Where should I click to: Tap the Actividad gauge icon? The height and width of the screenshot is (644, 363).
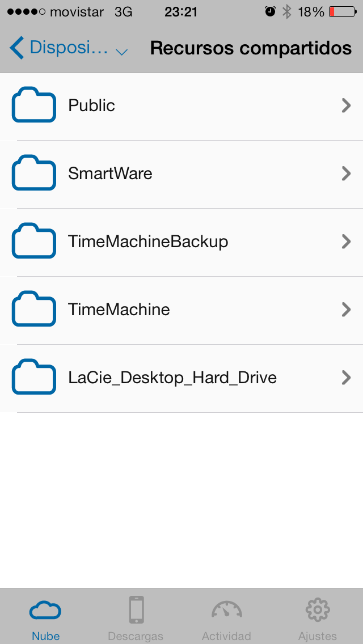point(227,610)
